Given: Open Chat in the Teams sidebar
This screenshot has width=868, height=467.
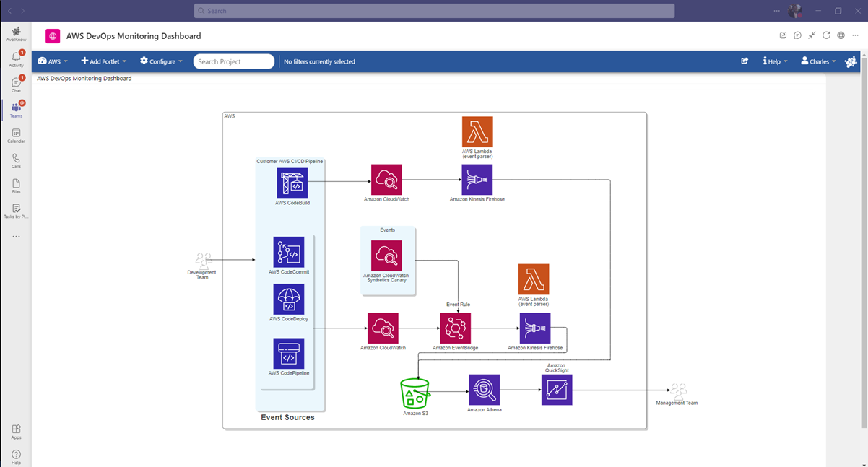Looking at the screenshot, I should [16, 84].
